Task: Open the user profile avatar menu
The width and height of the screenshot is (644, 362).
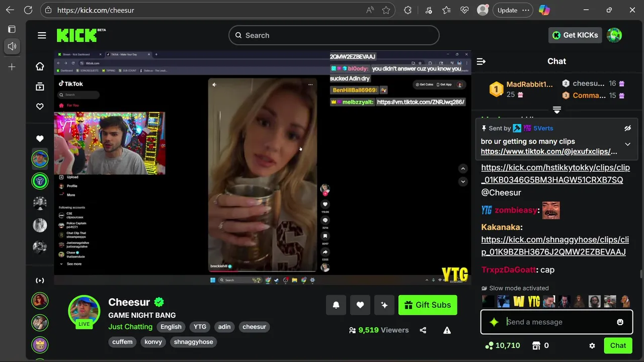Action: (614, 35)
